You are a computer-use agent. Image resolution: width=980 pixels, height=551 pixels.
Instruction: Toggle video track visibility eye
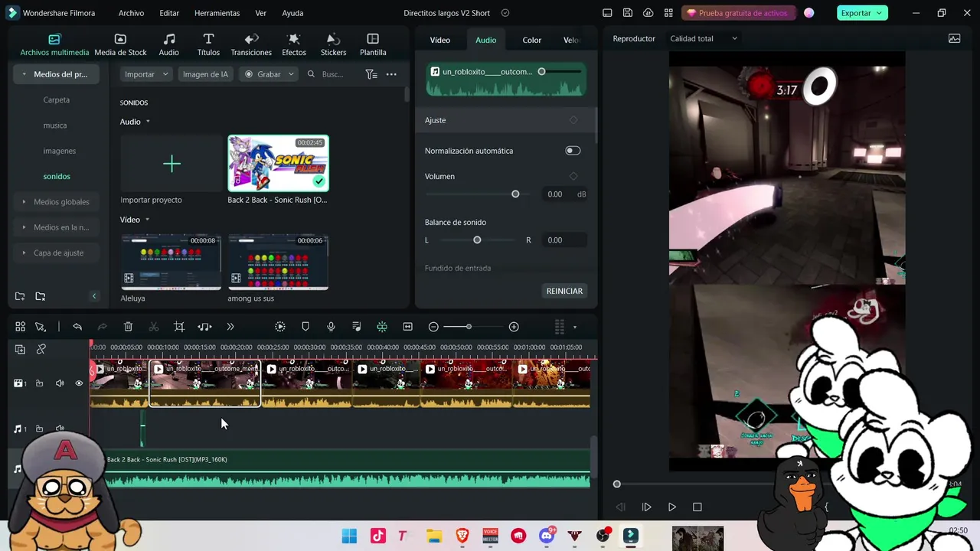coord(79,383)
